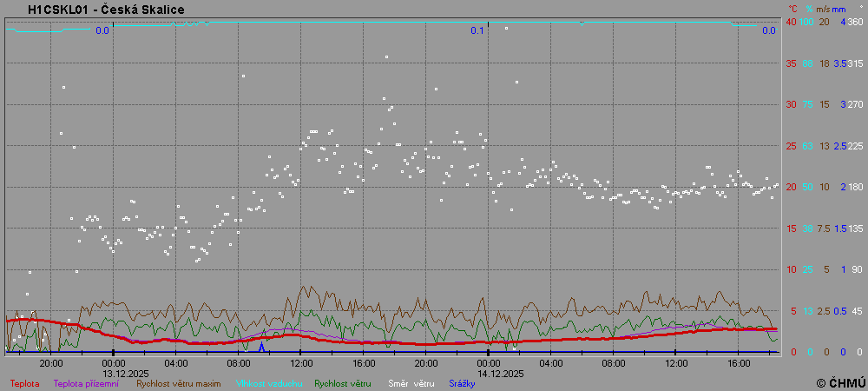Click the © ČHMÚ copyright text
Viewport: 868px width, 391px height.
point(840,382)
